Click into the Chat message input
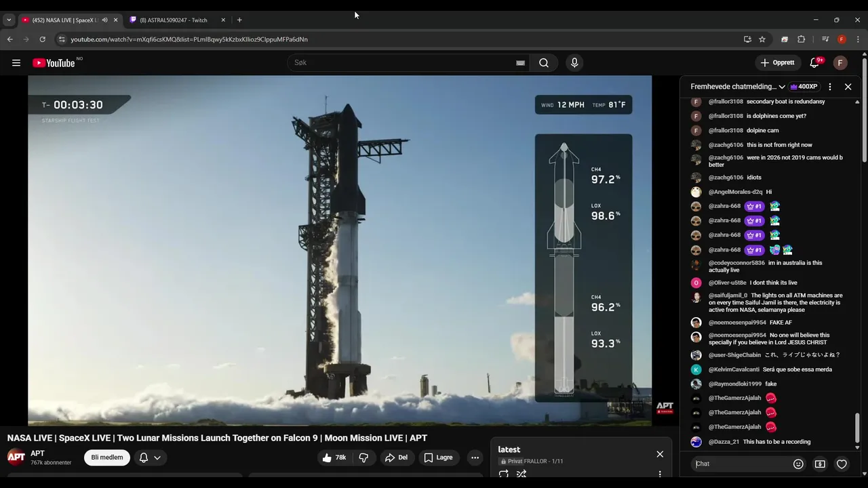Viewport: 868px width, 488px height. pyautogui.click(x=741, y=464)
